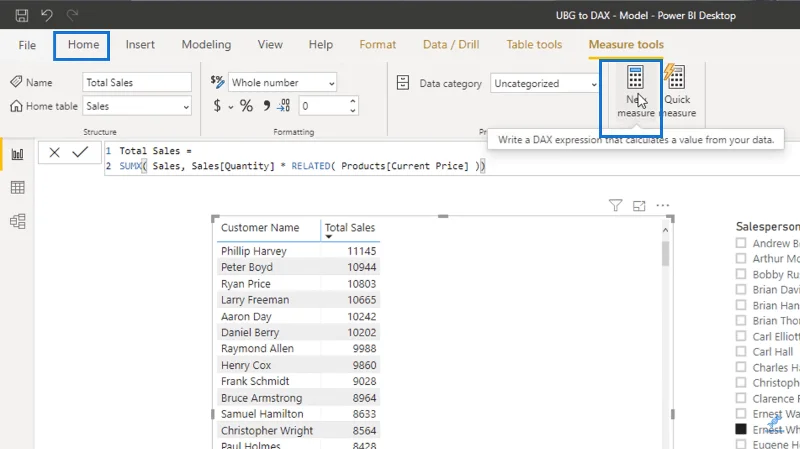Check the Brian Davi salesperson checkbox
Viewport: 800px width, 449px height.
[x=741, y=289]
